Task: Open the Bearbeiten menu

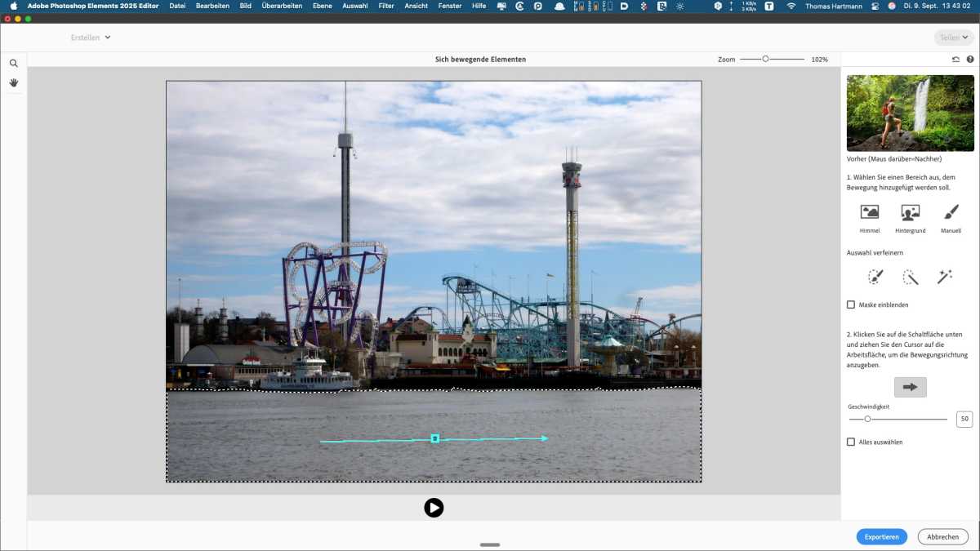Action: (x=212, y=6)
